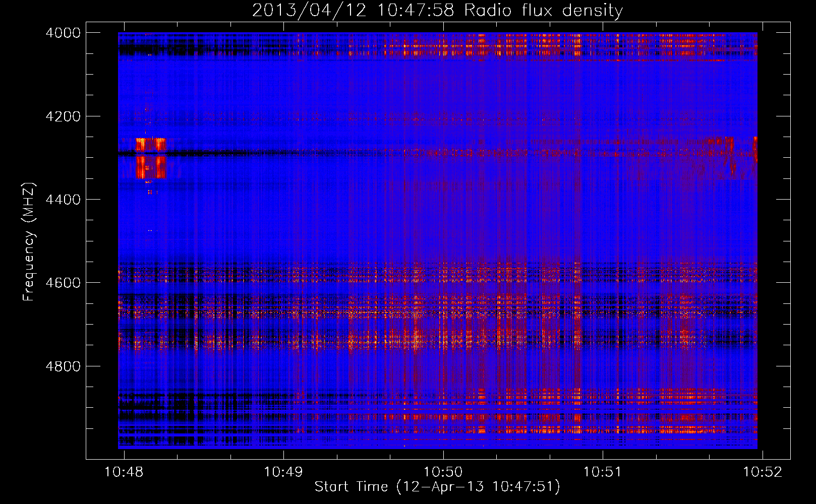Click the 4800 frequency axis label
Viewport: 816px width, 504px height.
tap(63, 366)
